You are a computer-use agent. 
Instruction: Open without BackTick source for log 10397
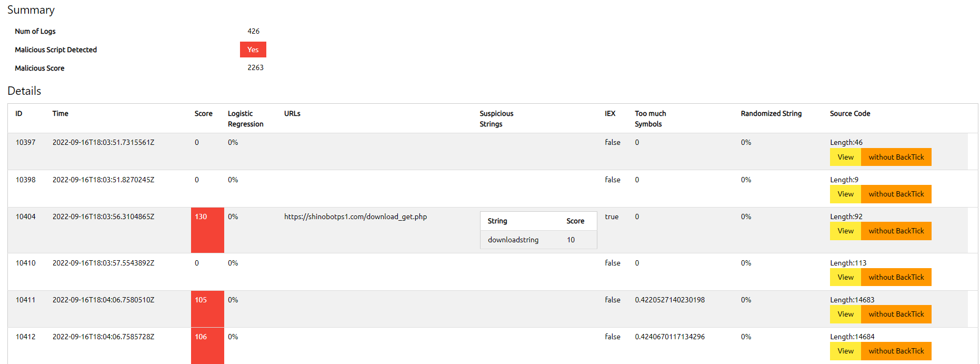[x=896, y=157]
